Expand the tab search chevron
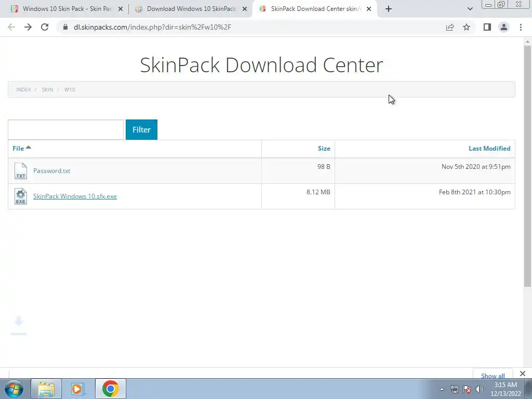This screenshot has width=532, height=399. click(x=470, y=9)
